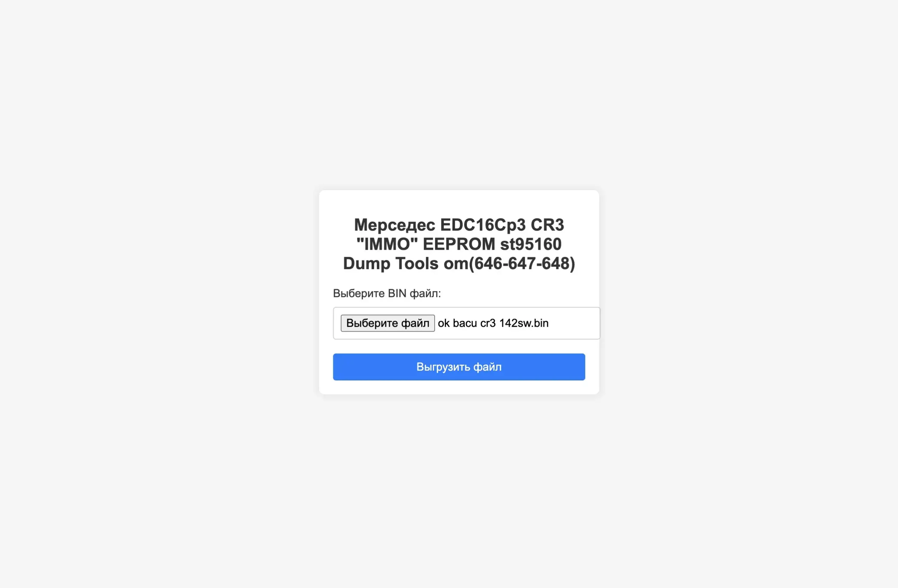Screen dimensions: 898x588
Task: Click the empty area inside the file input box
Action: tap(574, 323)
